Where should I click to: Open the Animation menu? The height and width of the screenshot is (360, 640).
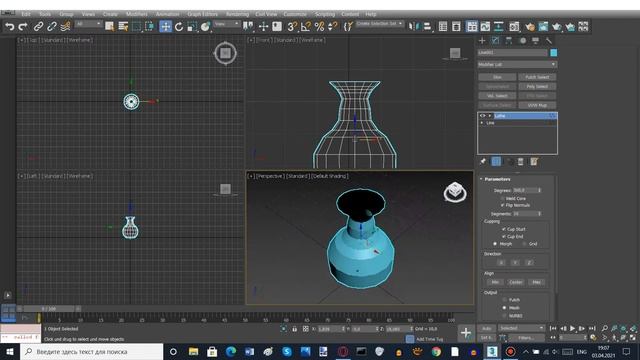(167, 14)
